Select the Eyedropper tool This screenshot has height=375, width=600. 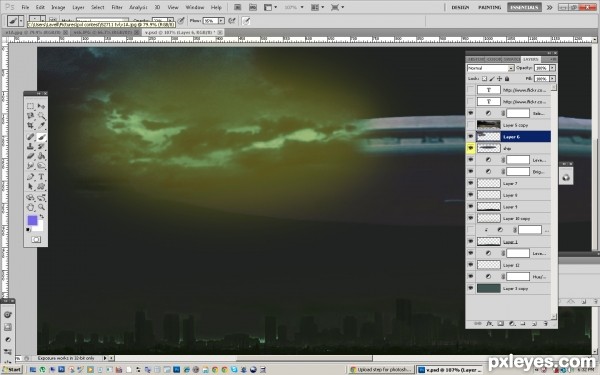41,126
